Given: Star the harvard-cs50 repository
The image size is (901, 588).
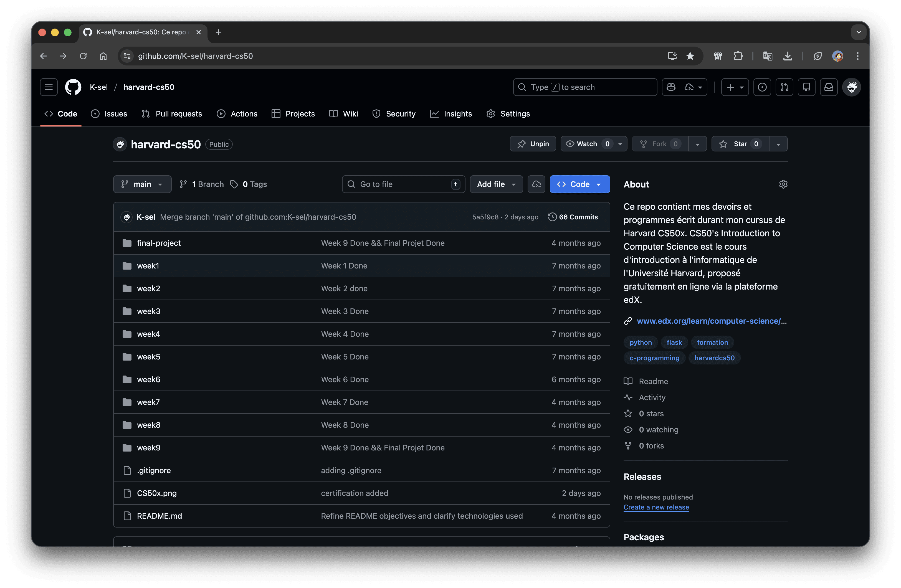Looking at the screenshot, I should [740, 144].
